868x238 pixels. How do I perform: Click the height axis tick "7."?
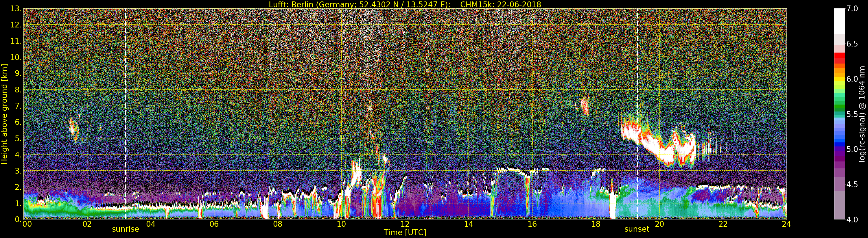(18, 106)
